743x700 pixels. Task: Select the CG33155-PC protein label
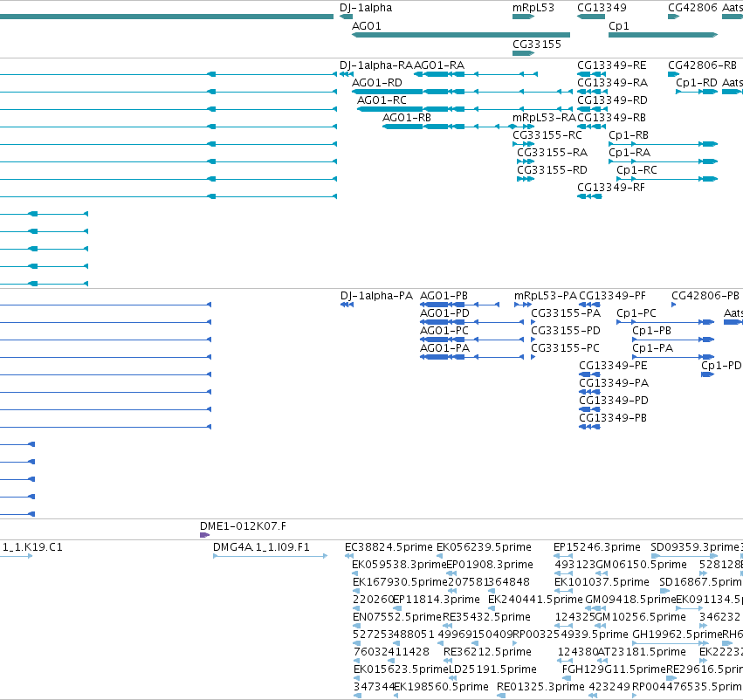point(565,348)
